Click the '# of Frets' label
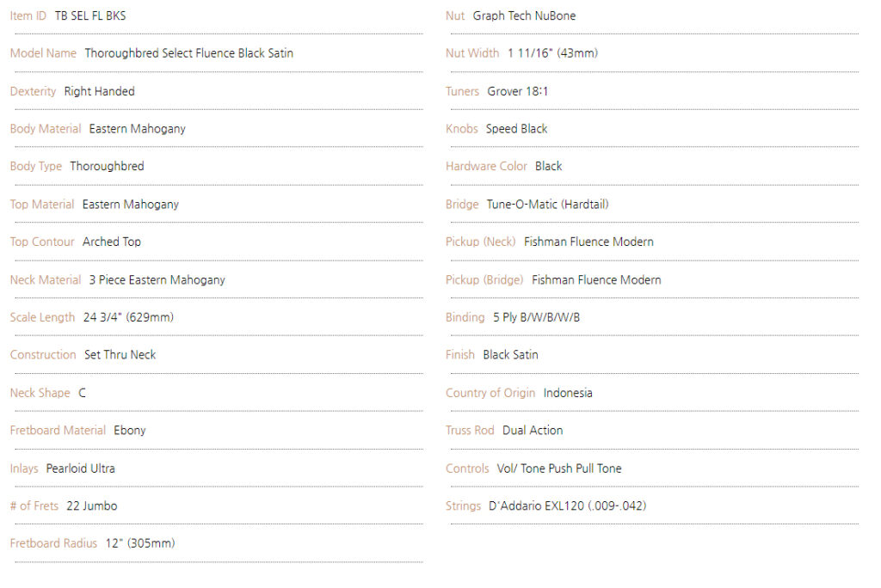 tap(34, 506)
